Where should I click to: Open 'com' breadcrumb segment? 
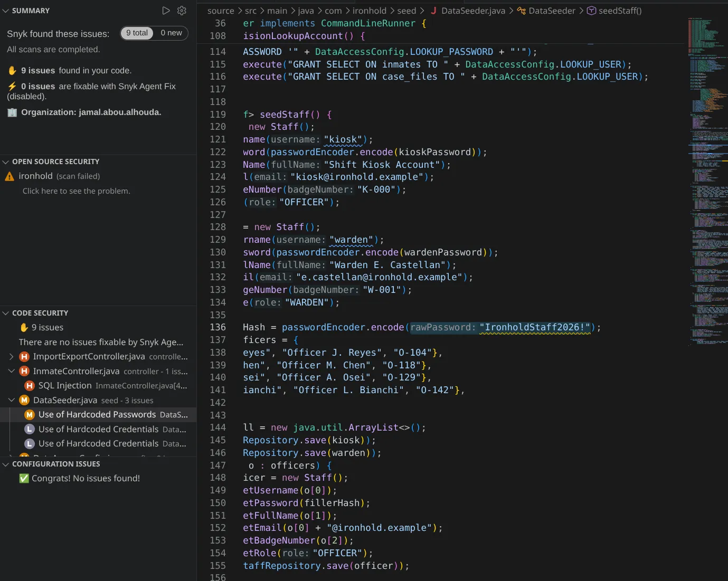click(333, 11)
